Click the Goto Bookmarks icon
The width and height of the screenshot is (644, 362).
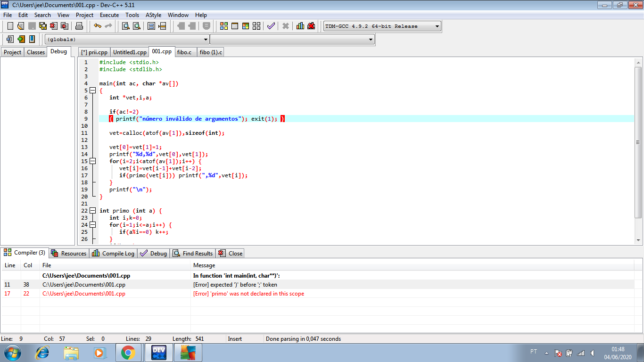click(32, 39)
